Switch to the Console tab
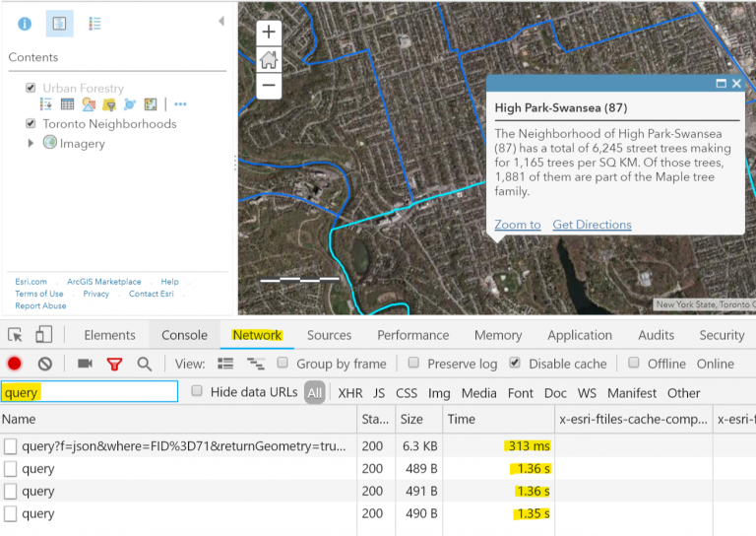Image resolution: width=756 pixels, height=536 pixels. (x=184, y=335)
